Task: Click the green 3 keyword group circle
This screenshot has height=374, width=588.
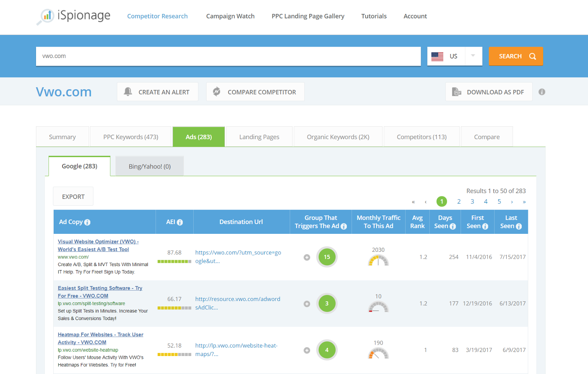Action: (x=327, y=304)
